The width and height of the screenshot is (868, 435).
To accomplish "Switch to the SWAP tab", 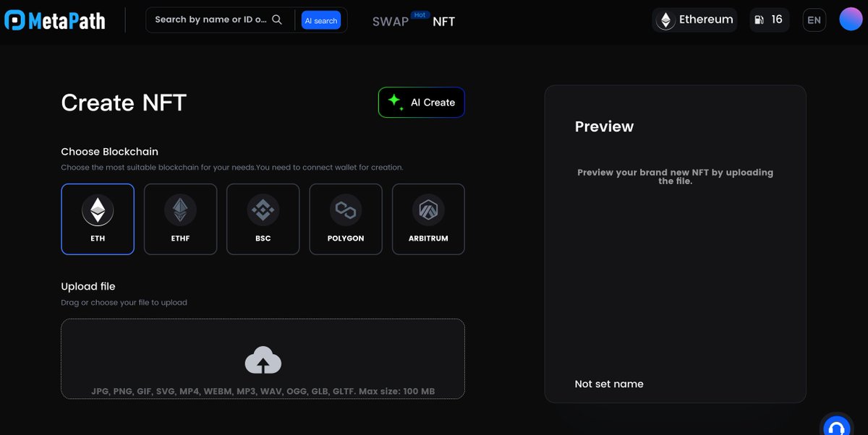I will tap(391, 21).
